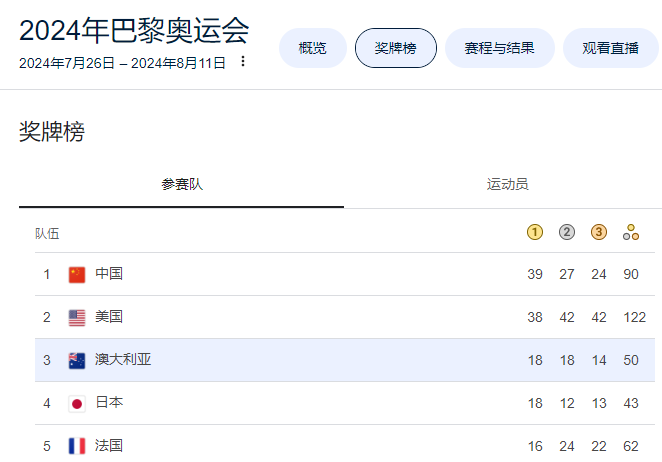Click the United States flag icon
The width and height of the screenshot is (662, 462).
coord(77,318)
